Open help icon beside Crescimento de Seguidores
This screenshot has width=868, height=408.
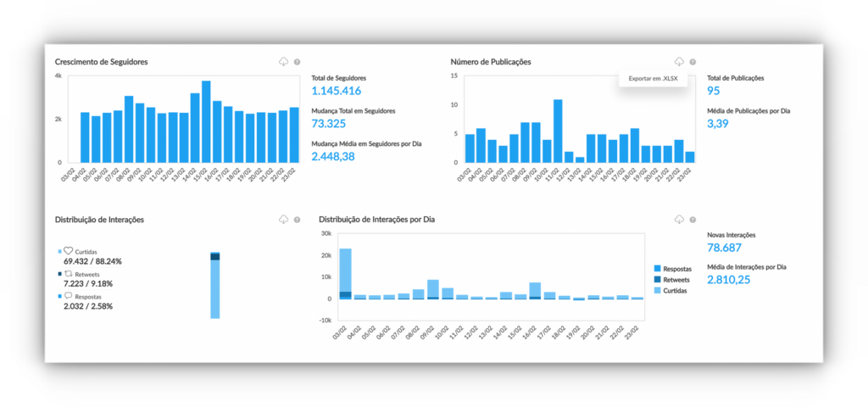tap(297, 62)
